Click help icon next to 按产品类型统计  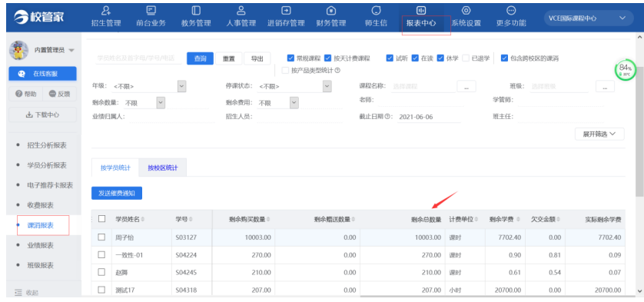(x=337, y=70)
